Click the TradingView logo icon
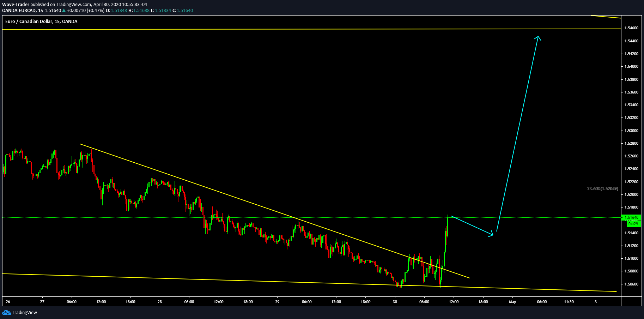The image size is (644, 319). pos(6,313)
